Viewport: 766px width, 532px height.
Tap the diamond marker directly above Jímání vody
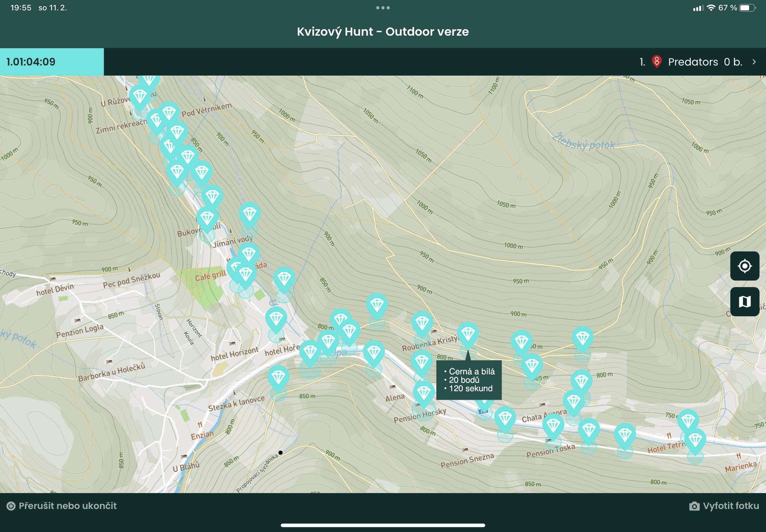pos(250,214)
